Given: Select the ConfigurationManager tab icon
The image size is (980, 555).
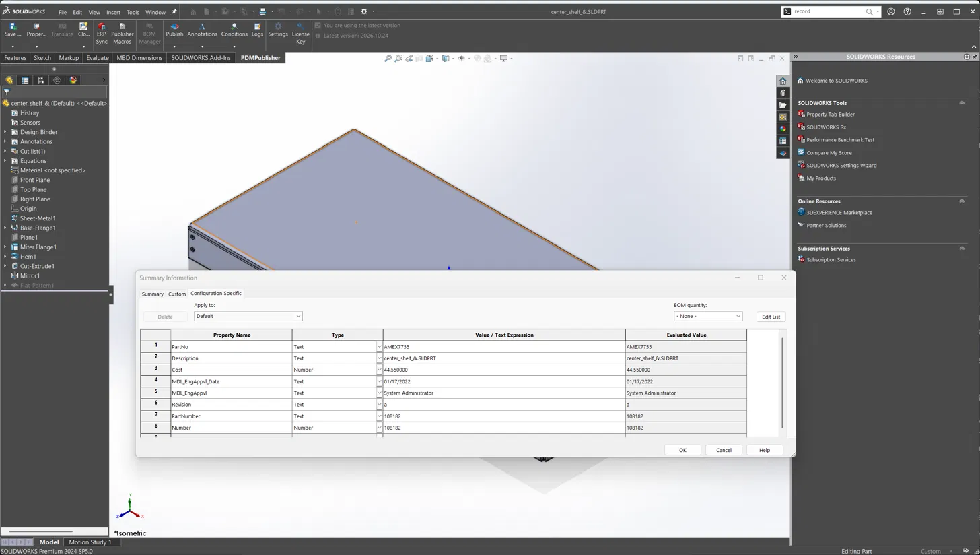Looking at the screenshot, I should coord(41,80).
